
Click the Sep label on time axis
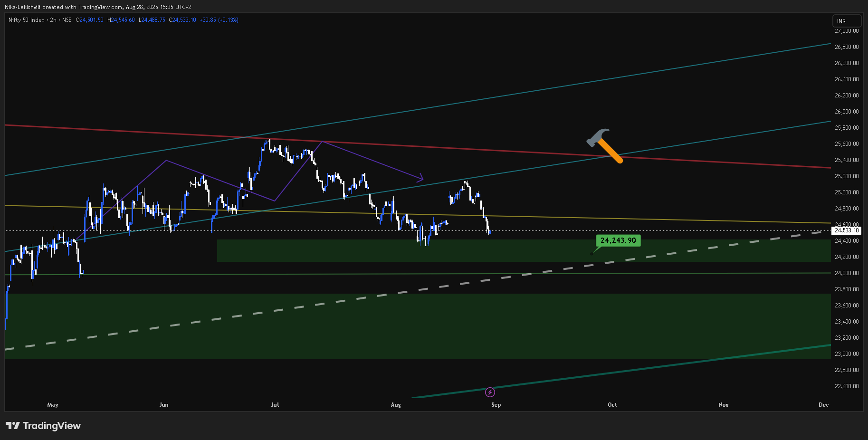[x=496, y=405]
